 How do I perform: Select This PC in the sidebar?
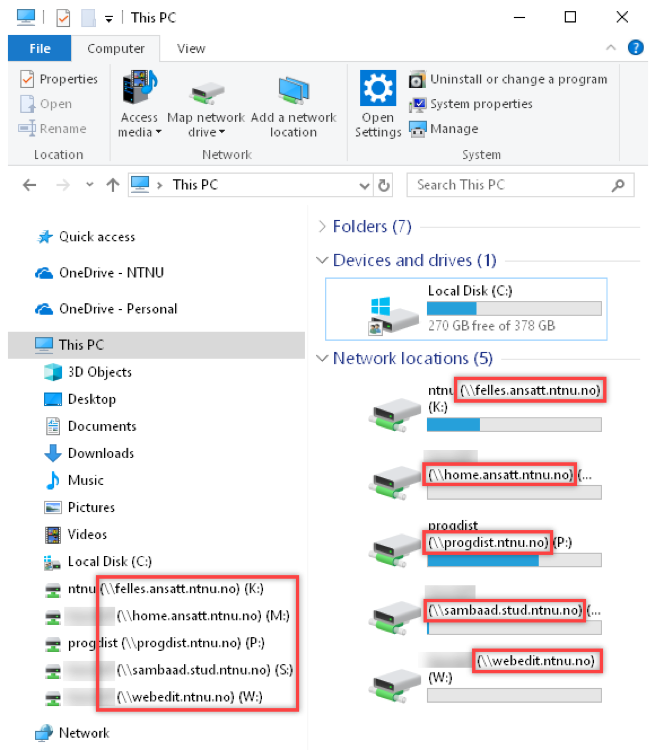tap(156, 345)
